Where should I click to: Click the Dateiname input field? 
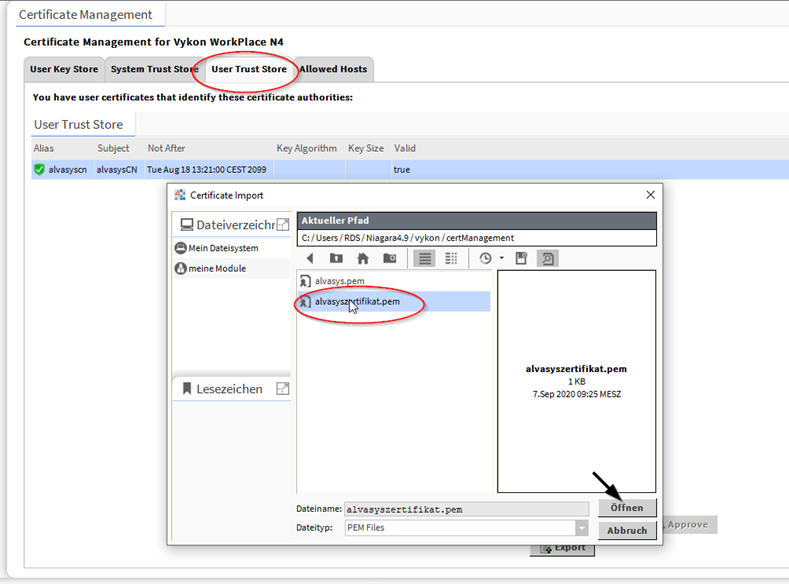point(466,509)
